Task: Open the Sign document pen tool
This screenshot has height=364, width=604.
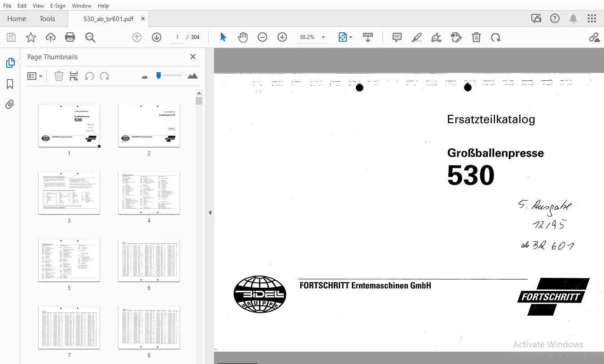Action: pyautogui.click(x=437, y=37)
